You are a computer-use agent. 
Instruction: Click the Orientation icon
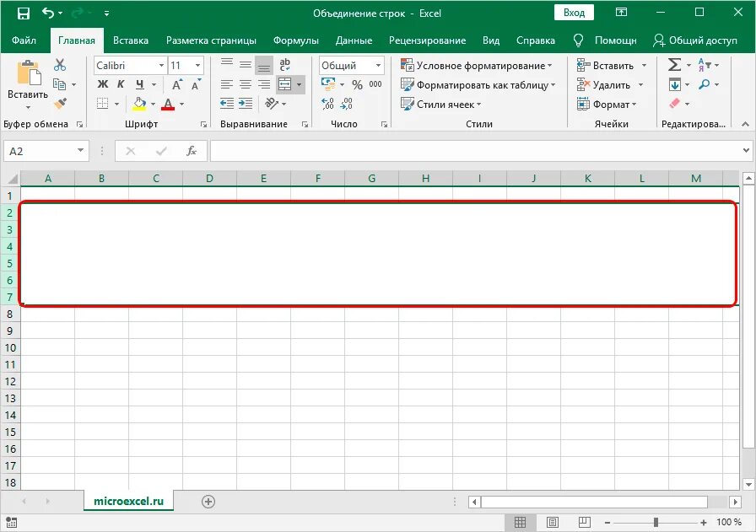[x=272, y=104]
